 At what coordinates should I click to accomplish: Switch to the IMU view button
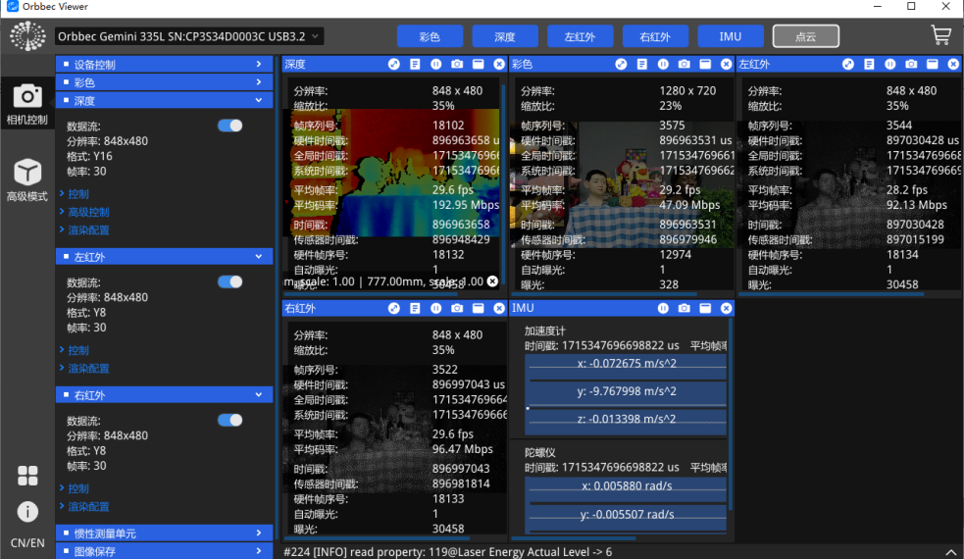(x=730, y=36)
